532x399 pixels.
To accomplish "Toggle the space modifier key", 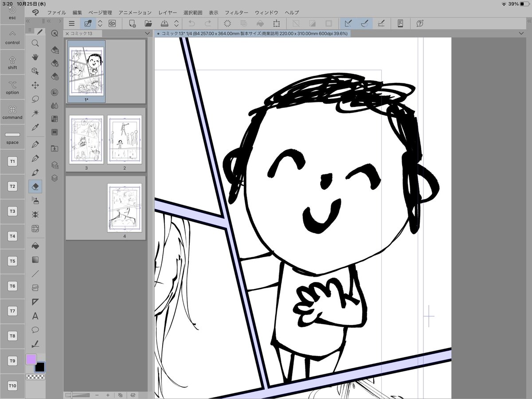I will click(x=12, y=137).
